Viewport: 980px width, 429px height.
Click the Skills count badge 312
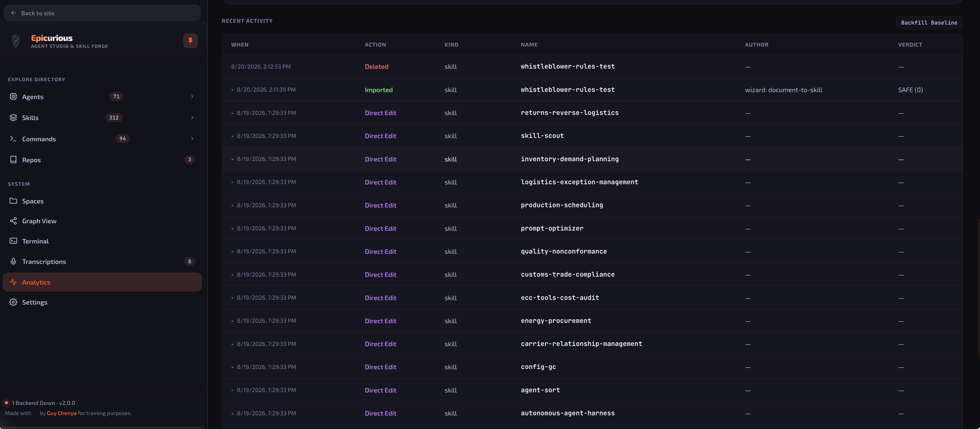(114, 117)
